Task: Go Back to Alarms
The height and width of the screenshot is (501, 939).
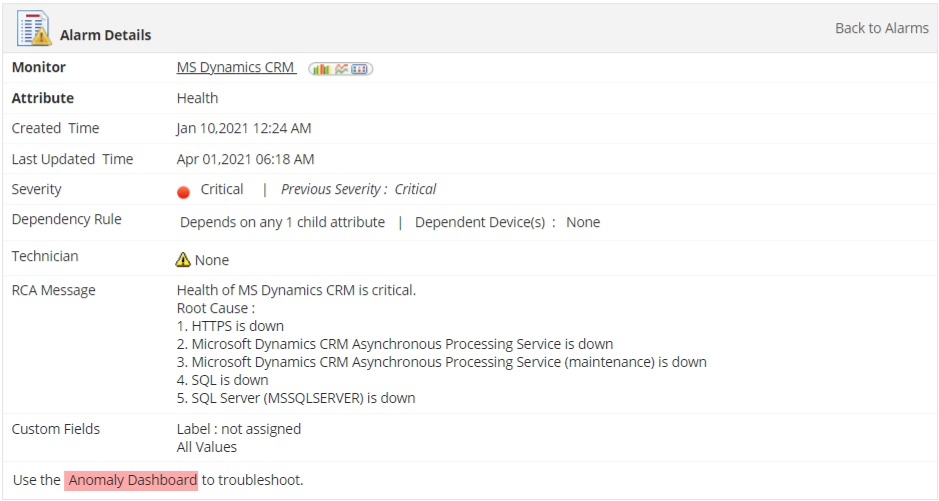Action: coord(882,28)
